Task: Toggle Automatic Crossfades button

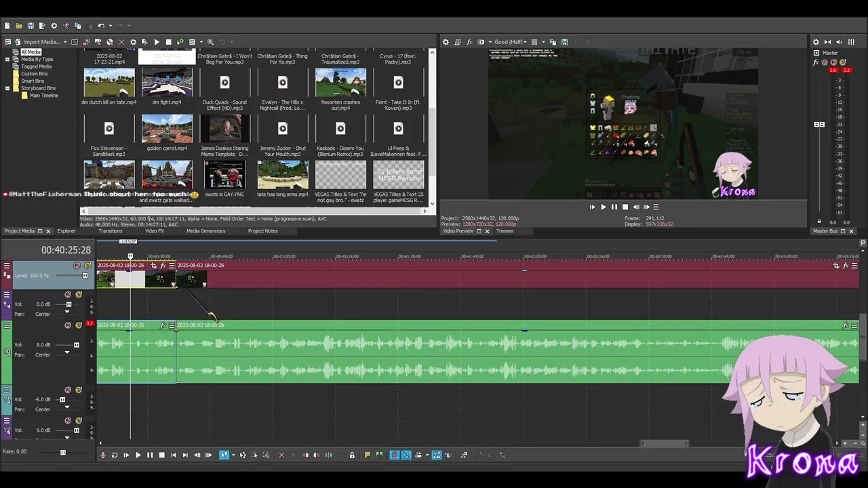Action: pyautogui.click(x=406, y=455)
